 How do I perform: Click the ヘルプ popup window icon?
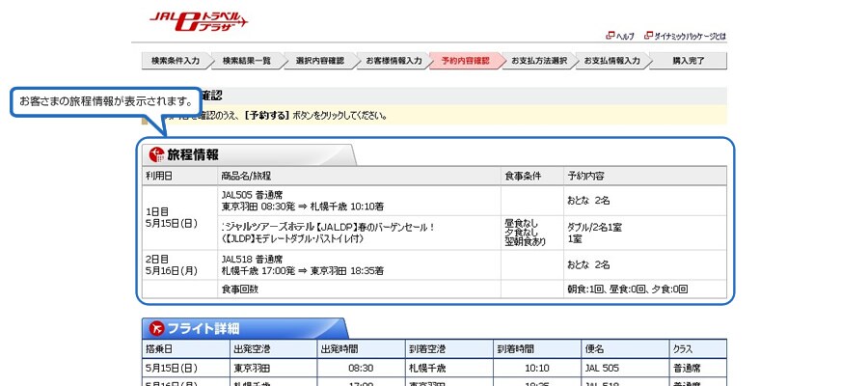click(x=609, y=36)
